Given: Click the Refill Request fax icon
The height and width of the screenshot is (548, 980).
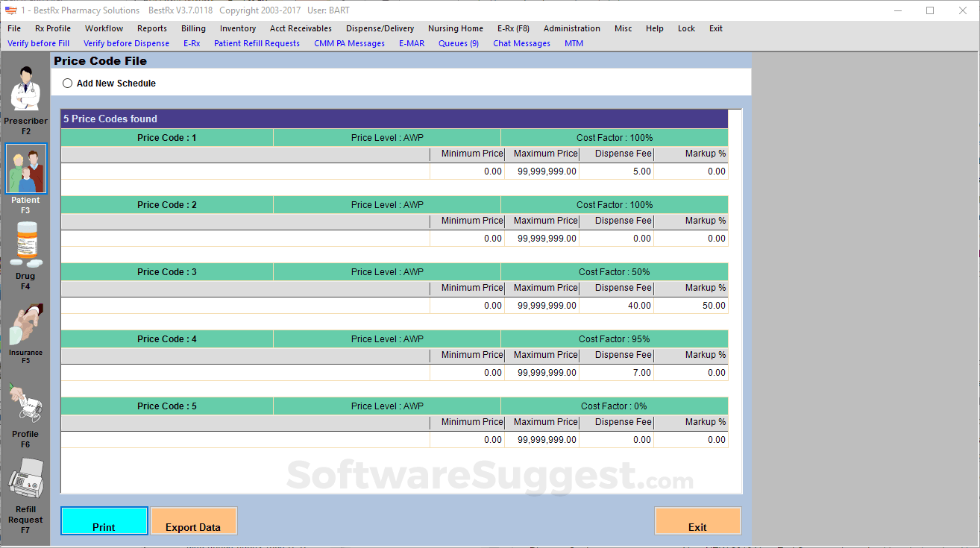Looking at the screenshot, I should tap(25, 479).
